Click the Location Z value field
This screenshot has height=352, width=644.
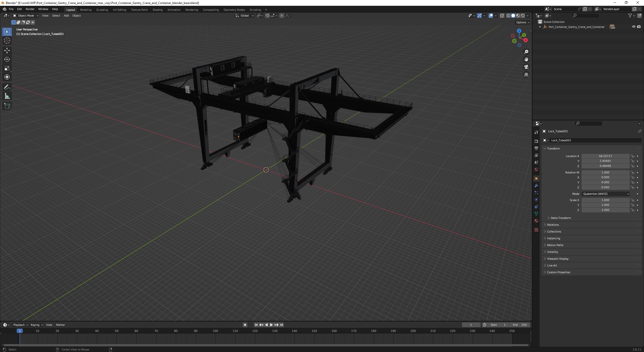click(605, 166)
